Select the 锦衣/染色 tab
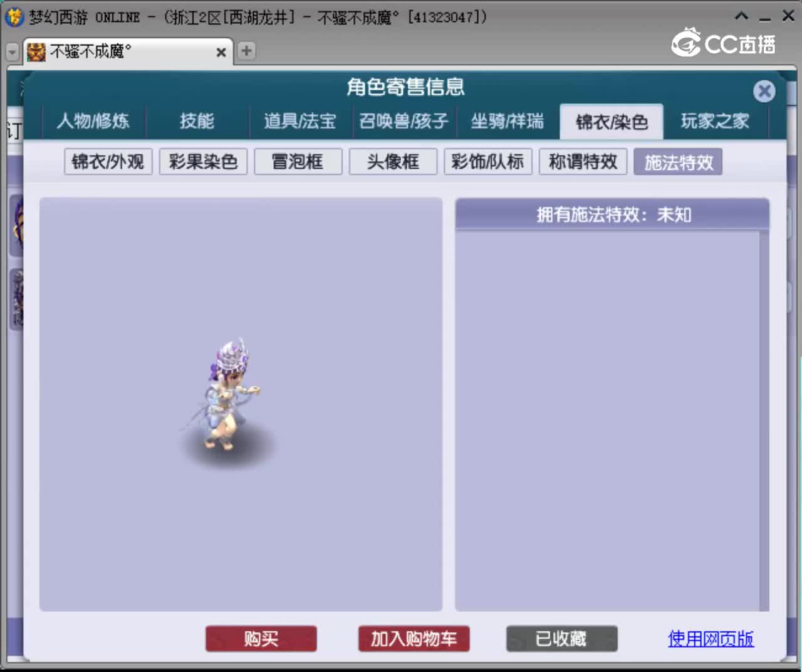This screenshot has width=802, height=672. click(612, 122)
